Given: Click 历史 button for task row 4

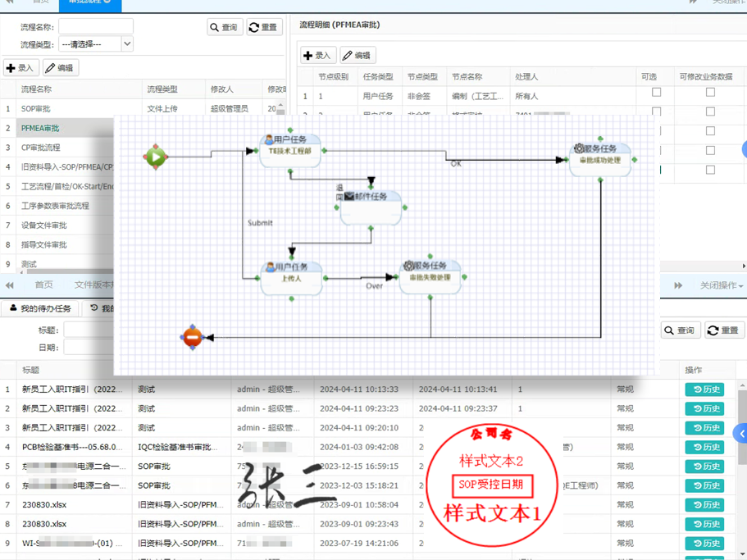Looking at the screenshot, I should pyautogui.click(x=704, y=447).
